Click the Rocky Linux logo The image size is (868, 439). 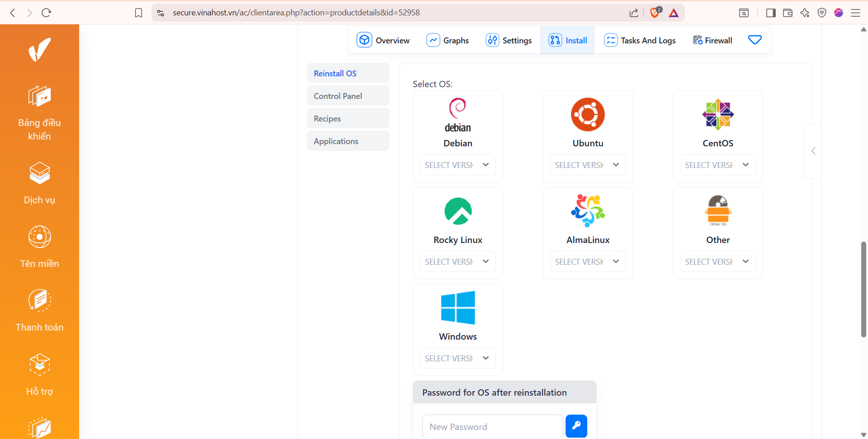(458, 211)
